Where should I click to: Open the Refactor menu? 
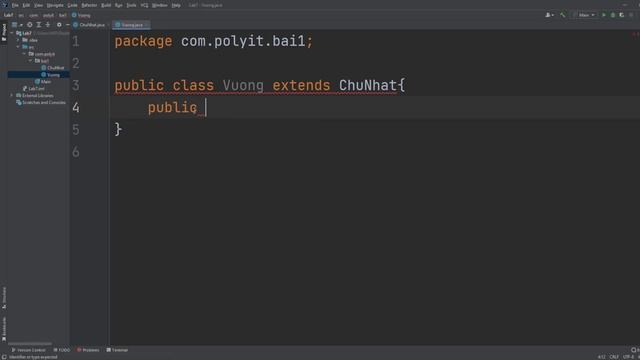coord(89,5)
